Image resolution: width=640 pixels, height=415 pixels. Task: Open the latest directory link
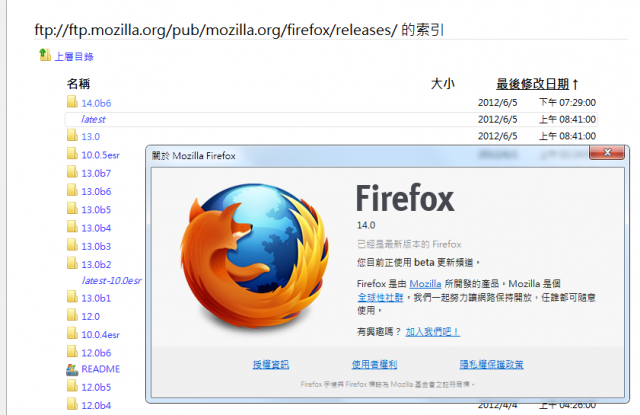(x=93, y=120)
